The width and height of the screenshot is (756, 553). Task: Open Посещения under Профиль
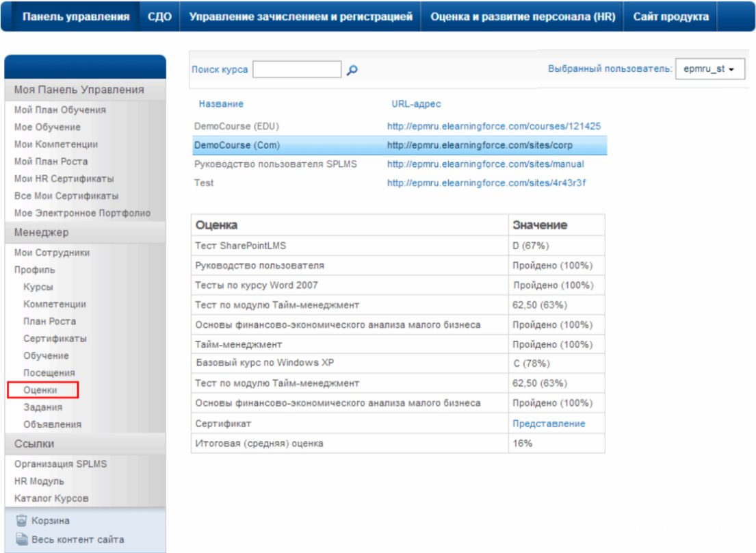[49, 373]
